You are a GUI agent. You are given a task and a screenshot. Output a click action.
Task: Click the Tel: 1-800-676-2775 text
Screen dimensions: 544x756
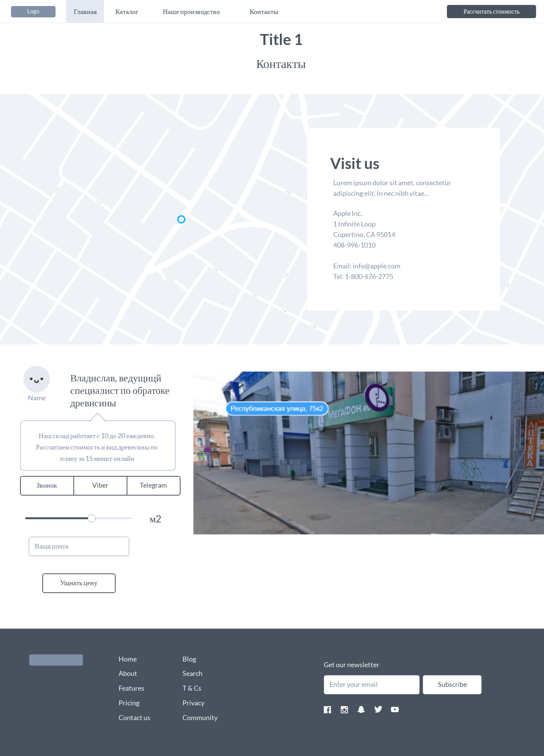click(363, 277)
